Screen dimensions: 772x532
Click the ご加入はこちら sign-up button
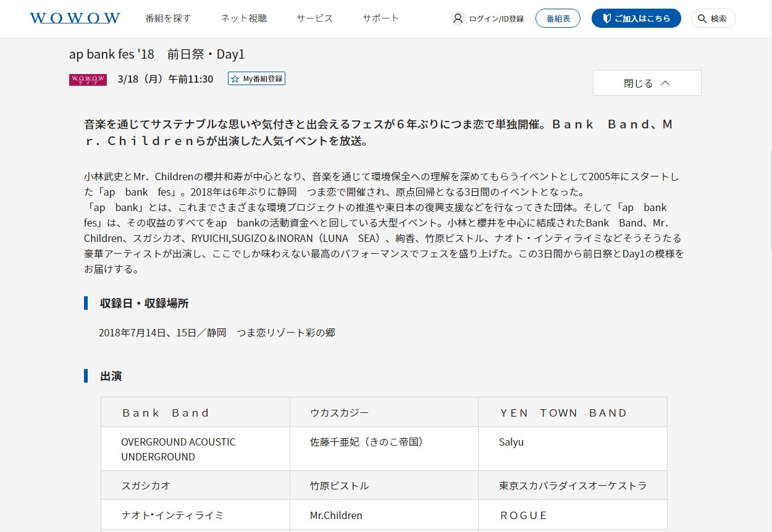pos(636,19)
